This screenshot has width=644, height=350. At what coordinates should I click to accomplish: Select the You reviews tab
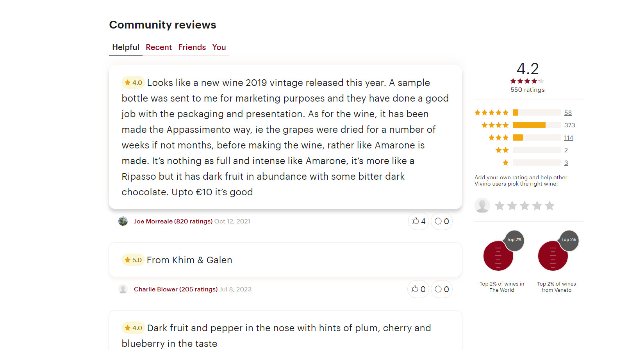[x=219, y=47]
